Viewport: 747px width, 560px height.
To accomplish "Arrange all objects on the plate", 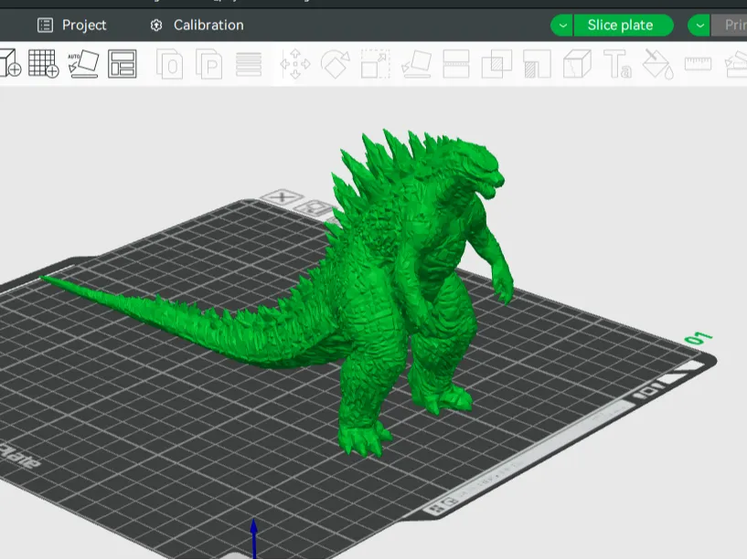I will point(122,64).
